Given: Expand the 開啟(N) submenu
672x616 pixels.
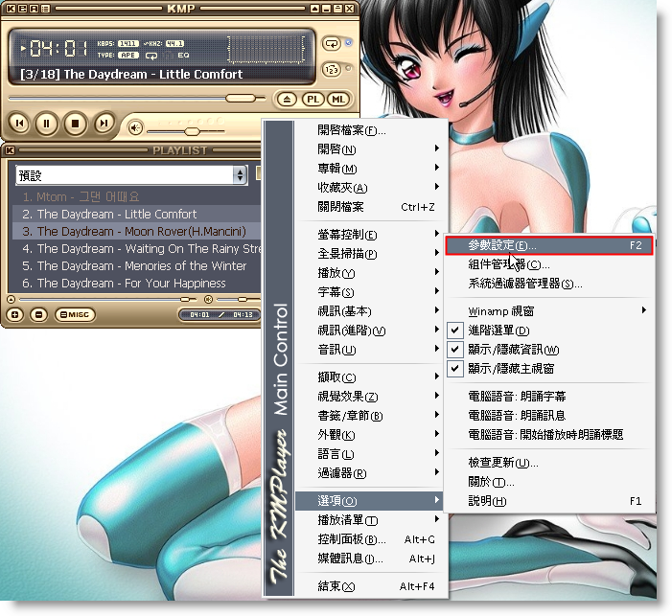Looking at the screenshot, I should pyautogui.click(x=369, y=149).
